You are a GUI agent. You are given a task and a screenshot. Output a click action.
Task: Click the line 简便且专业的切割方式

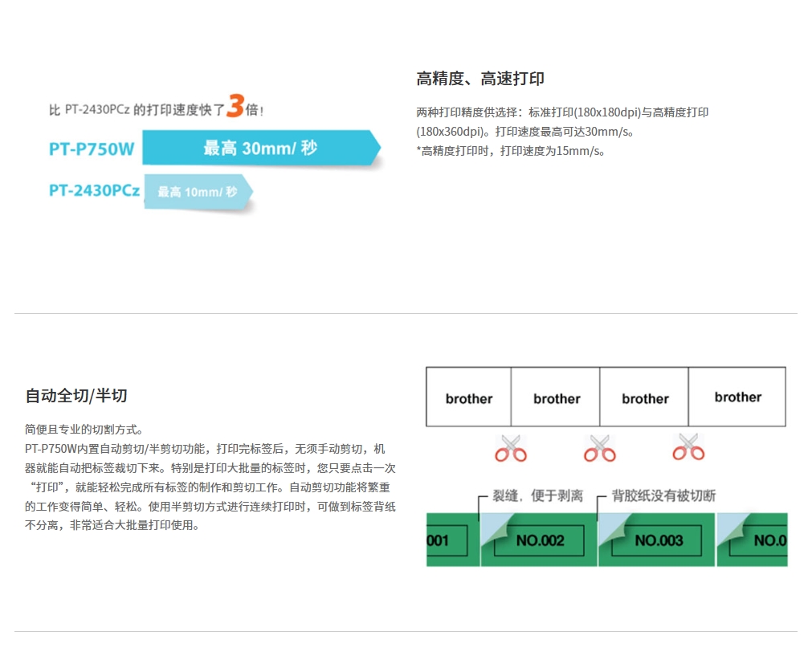(x=84, y=430)
